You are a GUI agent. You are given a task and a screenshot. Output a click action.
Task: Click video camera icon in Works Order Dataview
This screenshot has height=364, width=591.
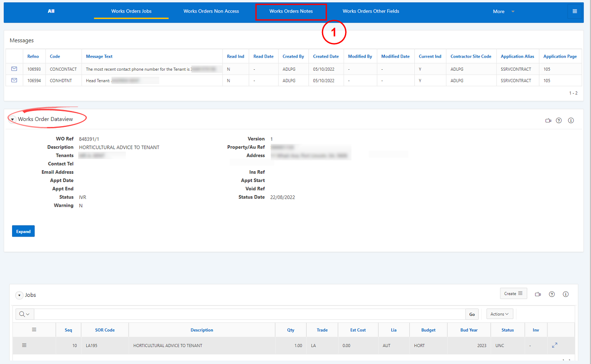click(x=548, y=120)
